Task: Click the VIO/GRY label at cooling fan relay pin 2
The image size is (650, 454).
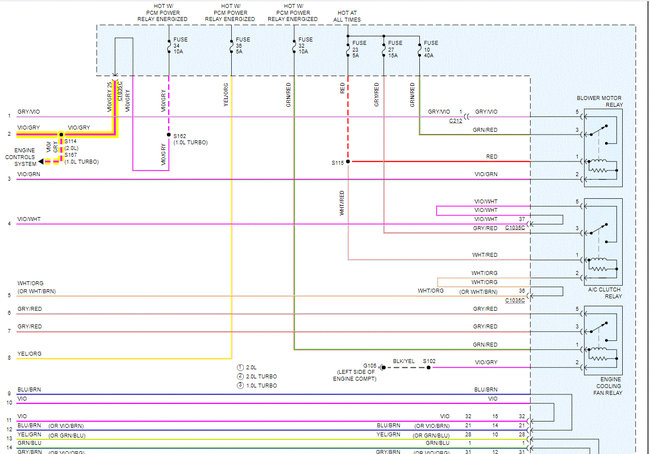Action: [x=486, y=362]
